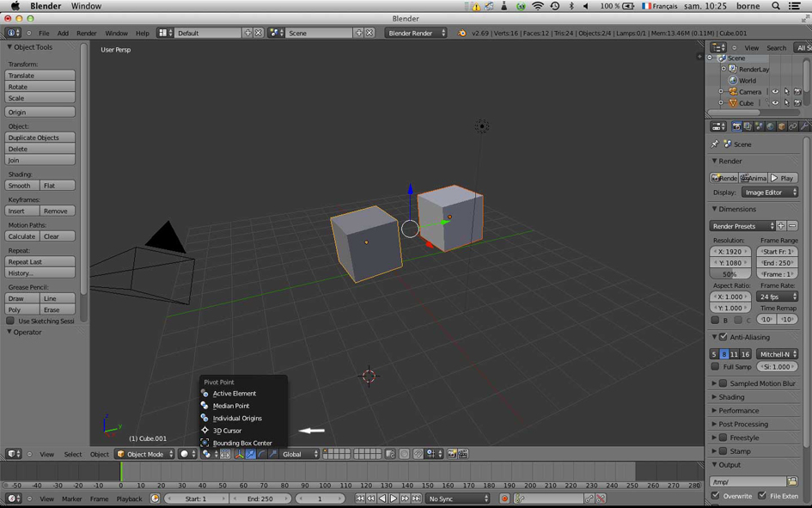
Task: Click the X 1920 resolution slider
Action: pyautogui.click(x=730, y=251)
